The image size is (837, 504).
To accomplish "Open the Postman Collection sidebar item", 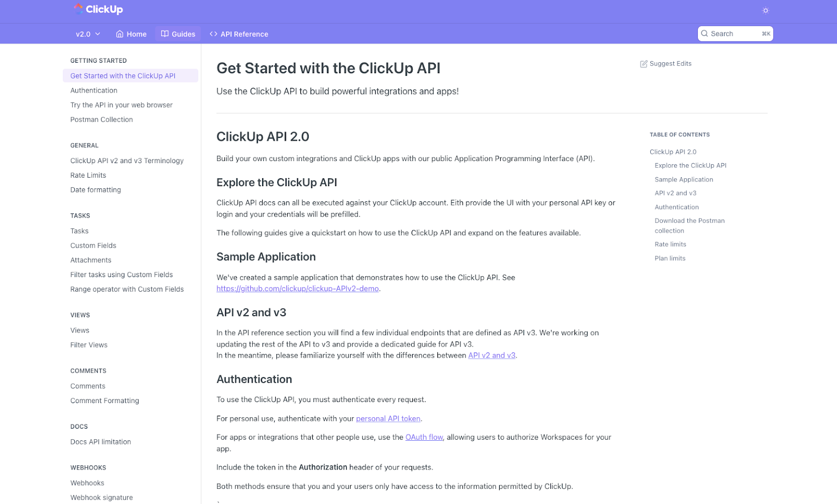I will pos(101,119).
